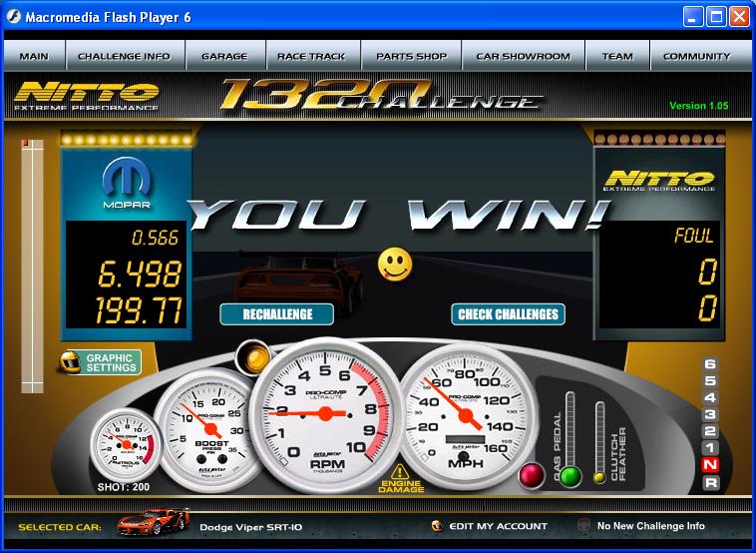
Task: Click the race progress bar on the left
Action: tap(32, 266)
